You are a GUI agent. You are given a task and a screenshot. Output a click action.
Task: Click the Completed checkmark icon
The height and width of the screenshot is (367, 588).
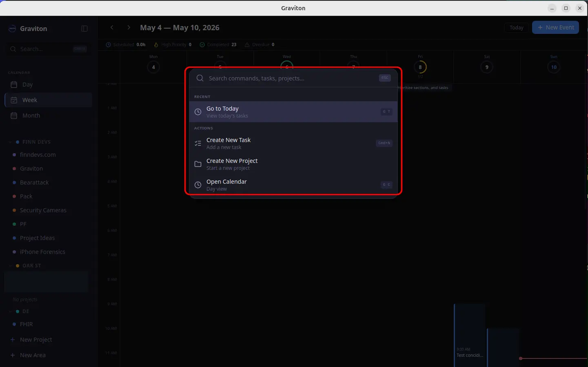click(x=202, y=44)
